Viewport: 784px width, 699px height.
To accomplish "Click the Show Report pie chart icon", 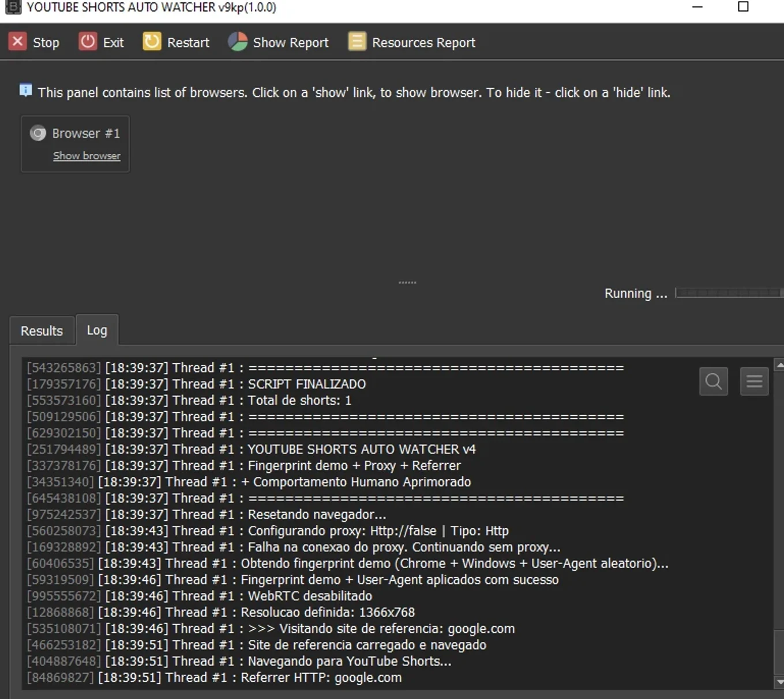I will click(238, 42).
